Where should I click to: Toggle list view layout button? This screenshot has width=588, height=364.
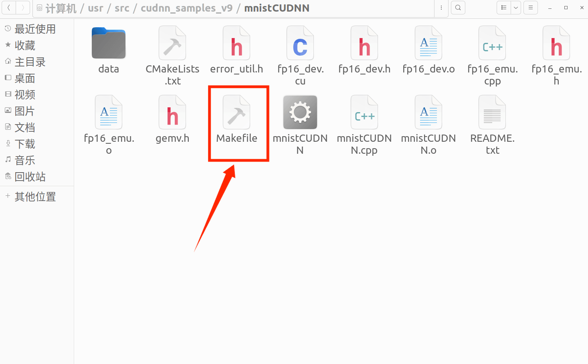click(x=504, y=8)
